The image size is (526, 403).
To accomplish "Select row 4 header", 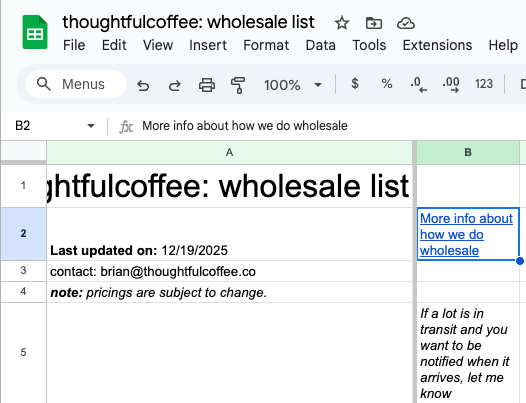I will [23, 292].
